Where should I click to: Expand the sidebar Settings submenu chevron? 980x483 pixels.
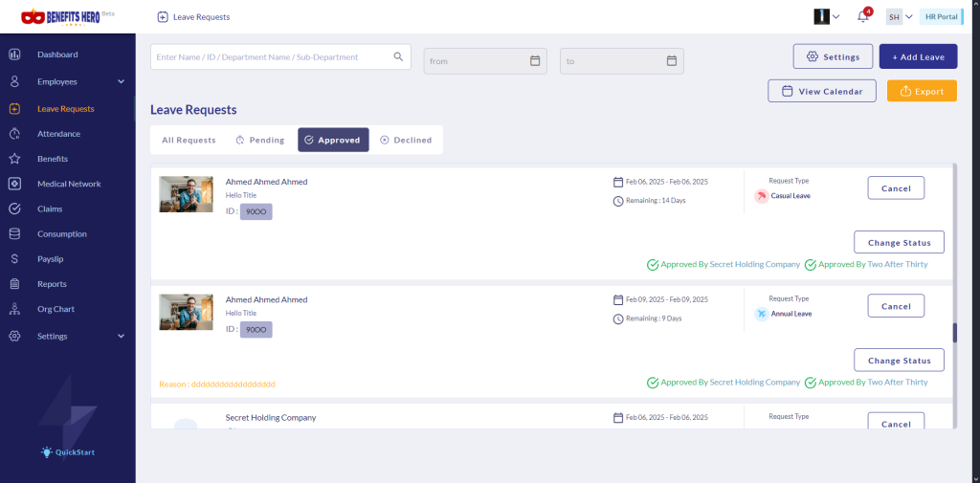[x=122, y=336]
